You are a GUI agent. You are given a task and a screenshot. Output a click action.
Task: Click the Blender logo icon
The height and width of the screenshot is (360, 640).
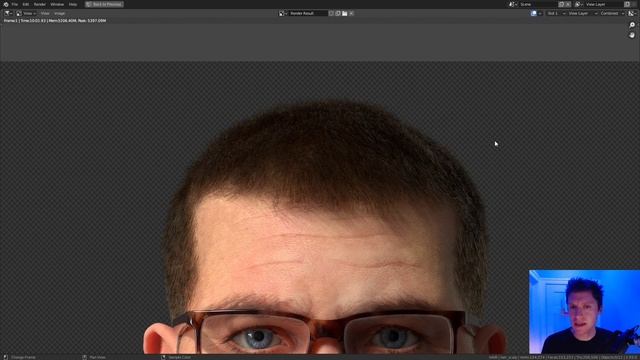click(x=6, y=4)
